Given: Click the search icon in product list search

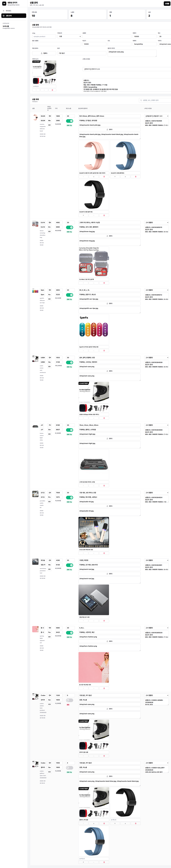Looking at the screenshot, I should pyautogui.click(x=141, y=100).
